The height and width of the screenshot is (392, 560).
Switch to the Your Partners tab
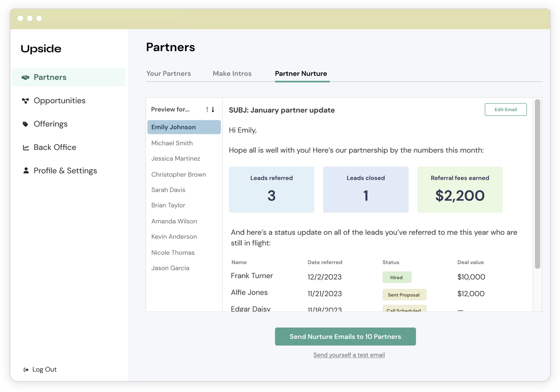(169, 74)
